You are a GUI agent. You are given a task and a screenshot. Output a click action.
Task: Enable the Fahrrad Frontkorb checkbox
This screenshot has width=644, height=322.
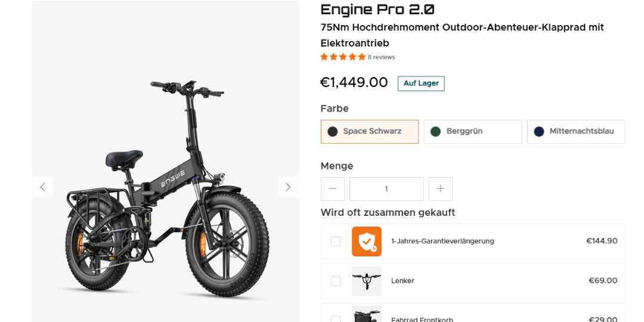pyautogui.click(x=336, y=319)
